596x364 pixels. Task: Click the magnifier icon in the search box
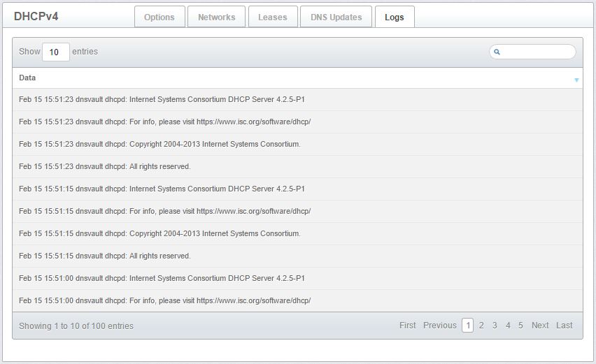pyautogui.click(x=497, y=52)
